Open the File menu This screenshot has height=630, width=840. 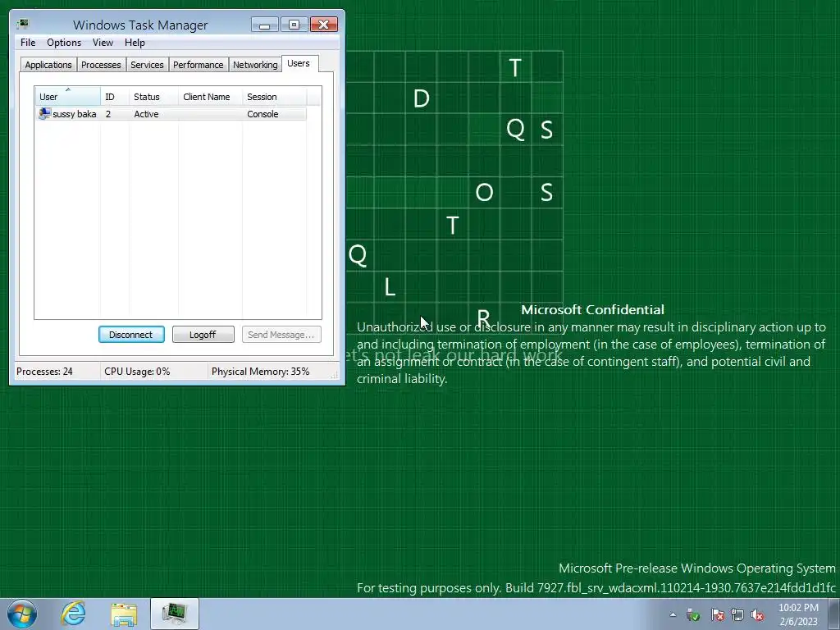tap(28, 43)
